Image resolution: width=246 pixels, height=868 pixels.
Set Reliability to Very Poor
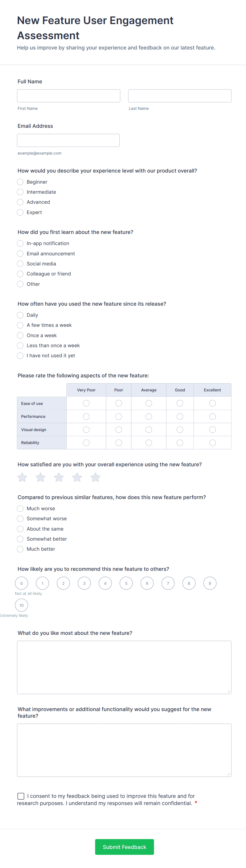(86, 443)
